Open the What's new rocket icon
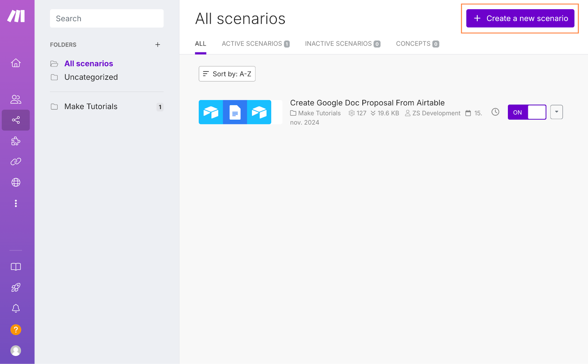588x364 pixels. [16, 288]
